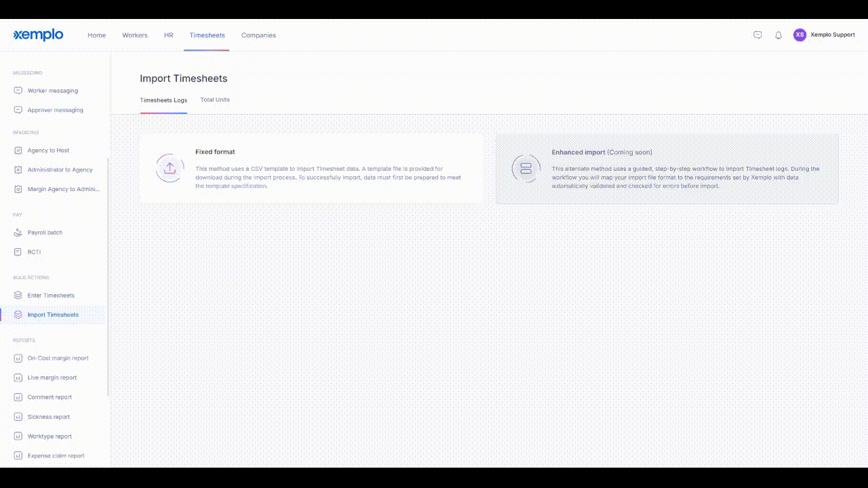Click the Enhanced import workflow icon
This screenshot has width=868, height=488.
(x=526, y=168)
